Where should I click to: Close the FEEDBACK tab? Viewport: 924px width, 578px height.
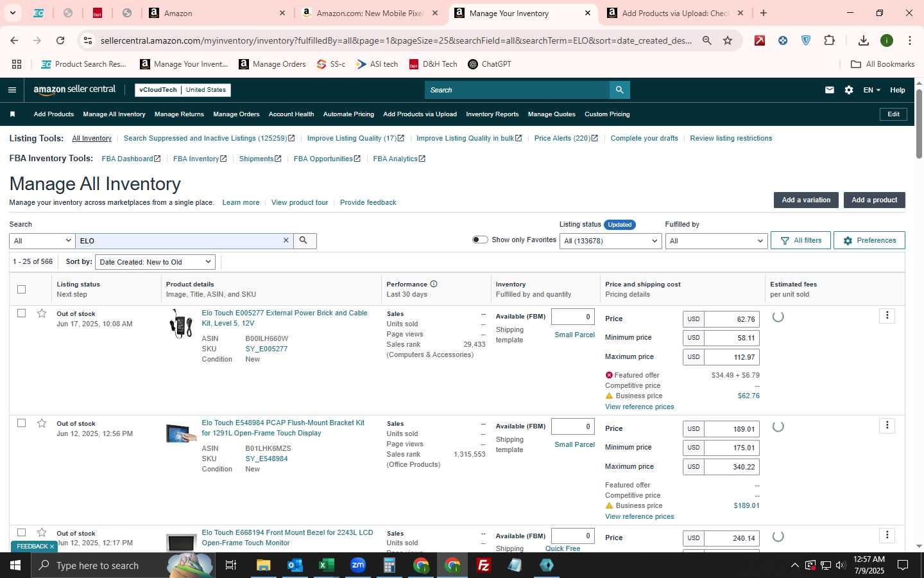click(52, 547)
